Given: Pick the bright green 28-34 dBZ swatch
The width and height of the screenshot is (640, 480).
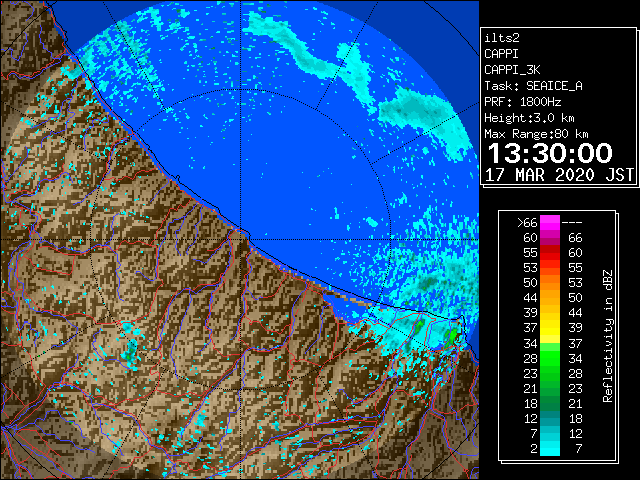Looking at the screenshot, I should click(550, 358).
